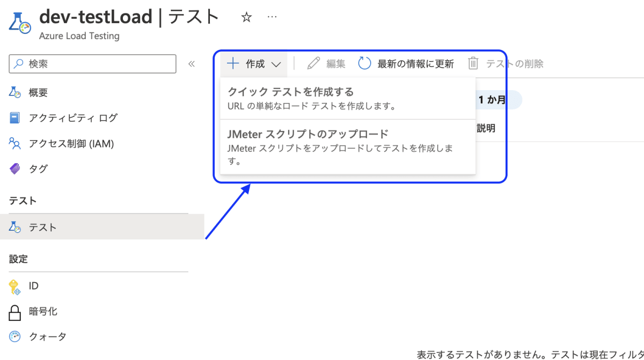Collapse the sidebar with the « chevron
The image size is (644, 360).
pos(192,63)
